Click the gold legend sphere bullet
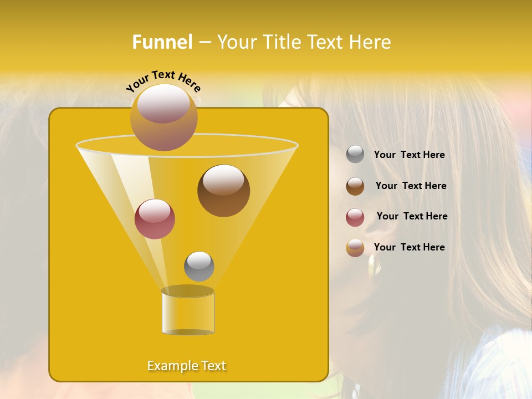 pyautogui.click(x=355, y=248)
